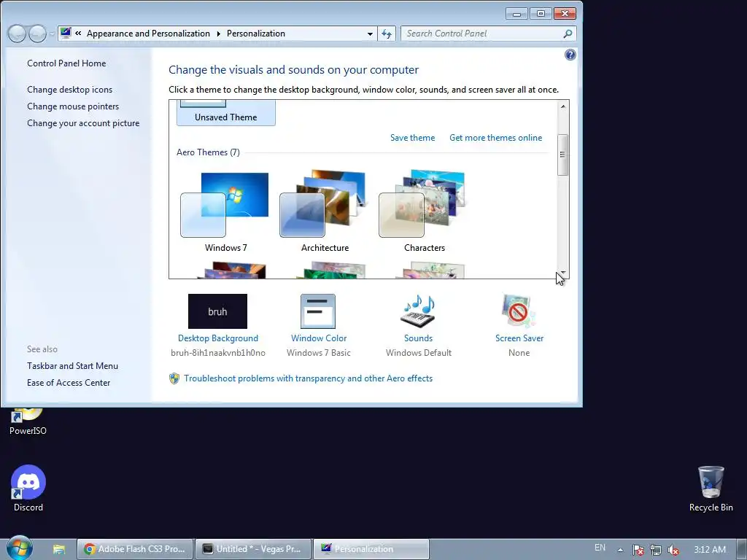Open the recent pages dropdown arrow

click(x=52, y=34)
